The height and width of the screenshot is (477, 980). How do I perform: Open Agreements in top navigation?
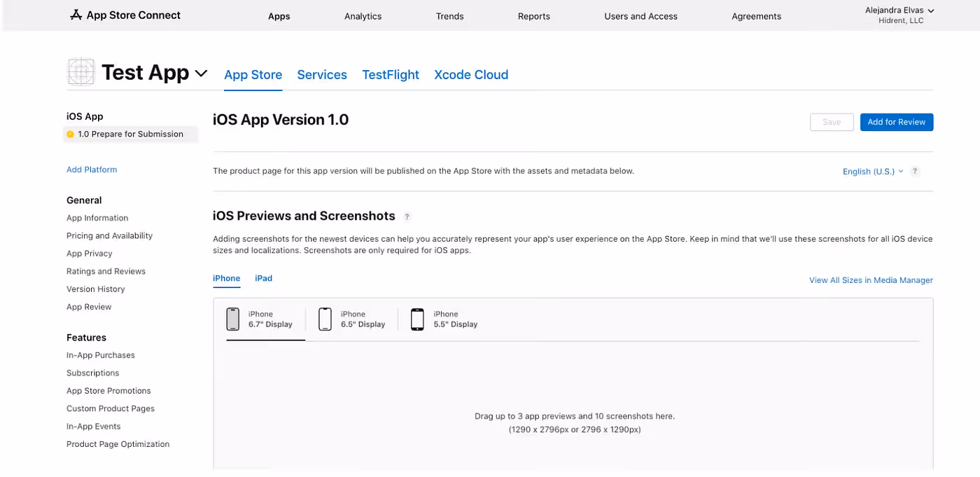757,16
